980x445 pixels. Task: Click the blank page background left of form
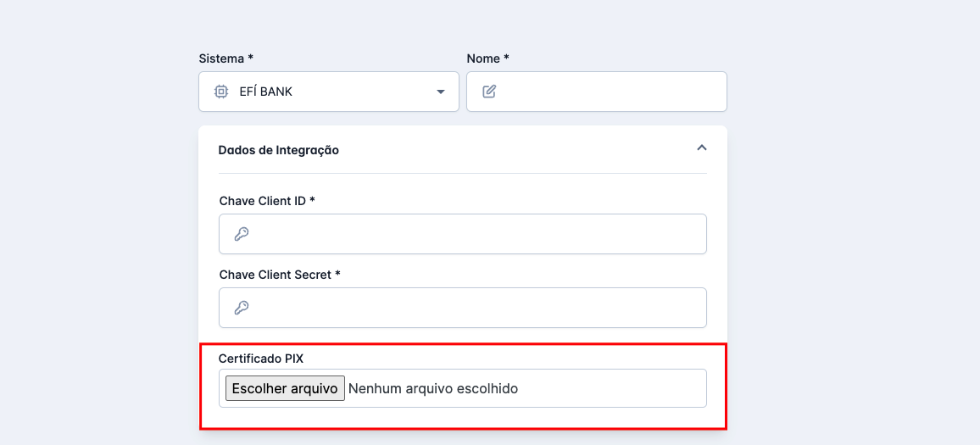93,237
